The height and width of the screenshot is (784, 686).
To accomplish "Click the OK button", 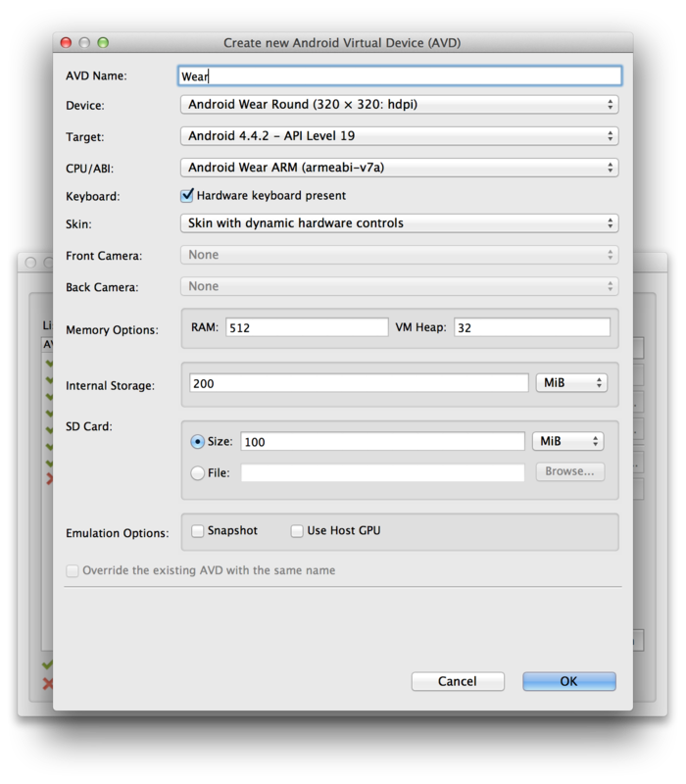I will point(569,681).
